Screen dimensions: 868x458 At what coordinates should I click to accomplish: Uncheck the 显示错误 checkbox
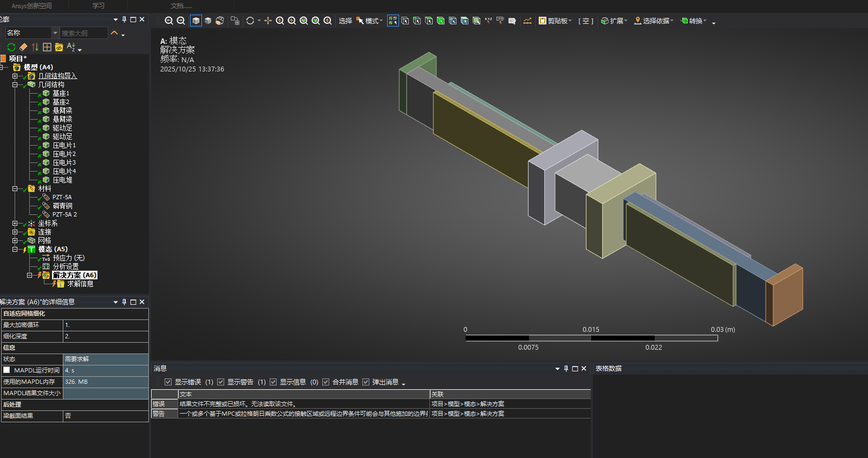coord(168,382)
